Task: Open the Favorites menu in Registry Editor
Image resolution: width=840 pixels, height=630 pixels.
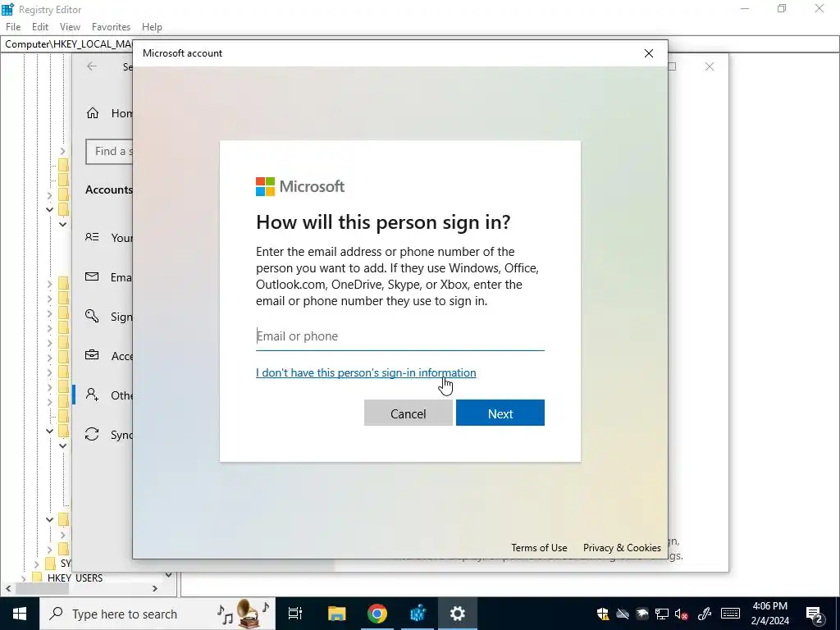Action: pyautogui.click(x=111, y=27)
